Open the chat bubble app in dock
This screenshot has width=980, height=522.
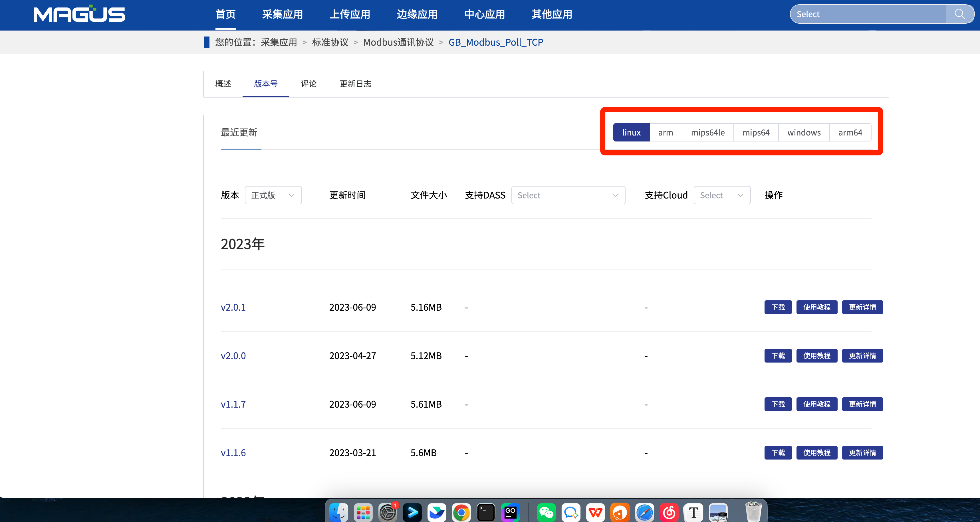[x=571, y=512]
